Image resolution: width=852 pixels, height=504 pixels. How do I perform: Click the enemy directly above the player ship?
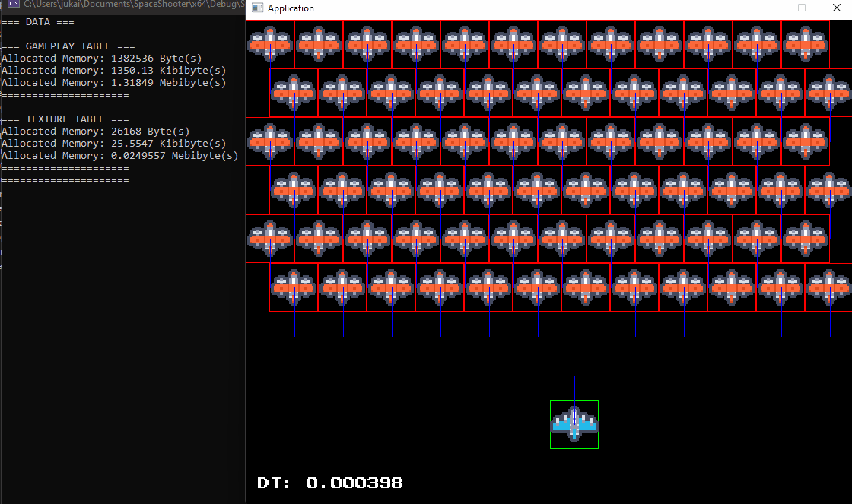pyautogui.click(x=586, y=287)
